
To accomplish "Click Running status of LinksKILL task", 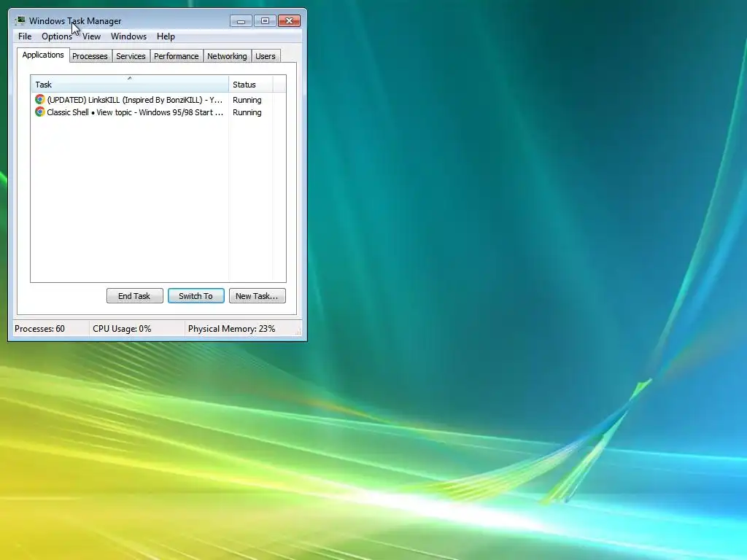I will [247, 99].
